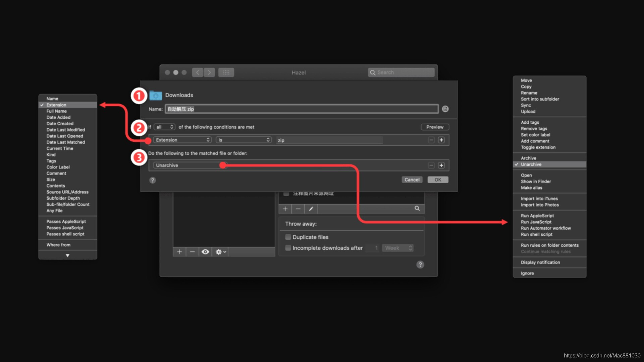Choose Source URL/Address attribute

click(68, 192)
